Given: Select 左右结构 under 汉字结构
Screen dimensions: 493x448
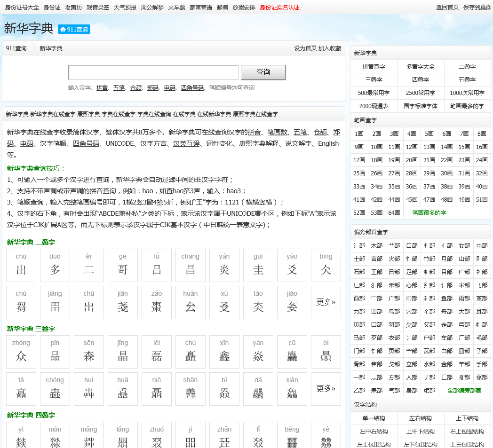Looking at the screenshot, I should [420, 418].
